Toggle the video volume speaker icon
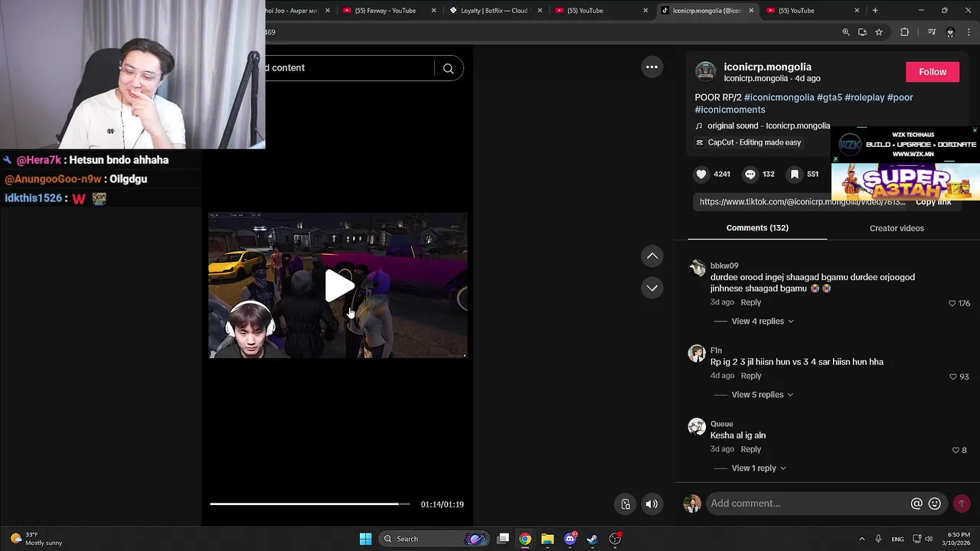The height and width of the screenshot is (551, 980). click(x=652, y=504)
